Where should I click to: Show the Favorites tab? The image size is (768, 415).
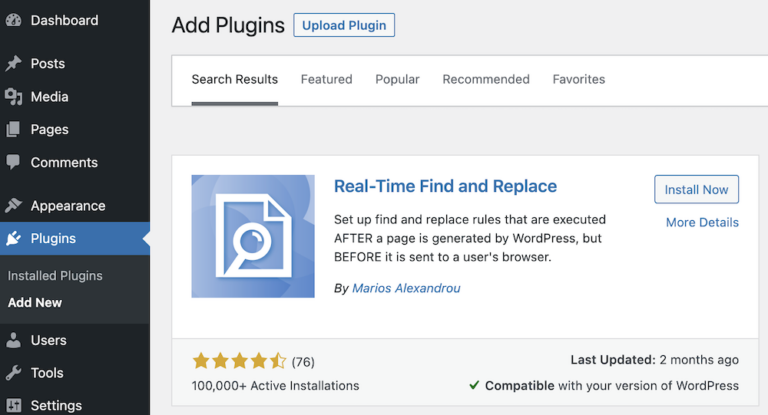point(578,79)
